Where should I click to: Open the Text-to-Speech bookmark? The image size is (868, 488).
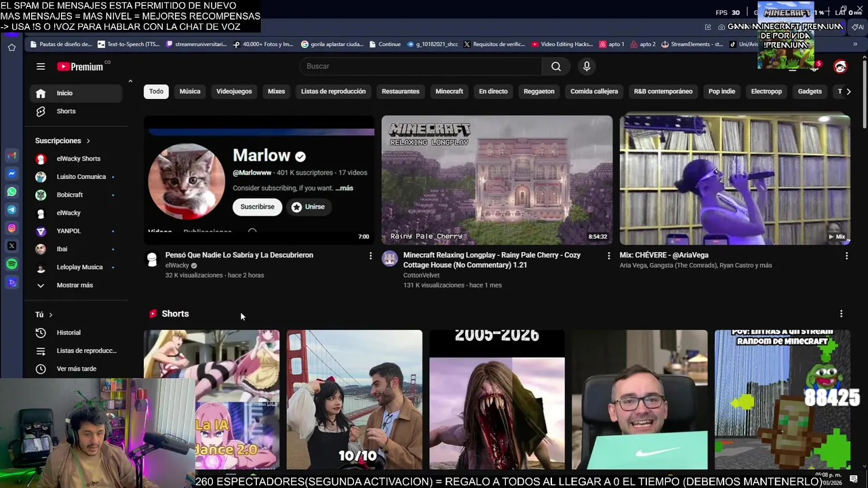[129, 44]
